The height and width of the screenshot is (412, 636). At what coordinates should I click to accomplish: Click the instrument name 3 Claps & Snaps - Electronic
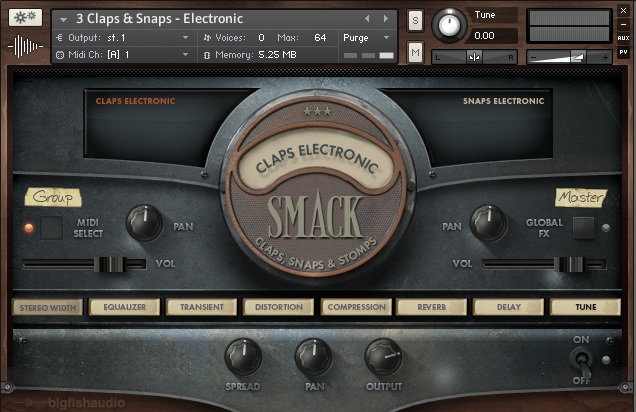click(x=160, y=19)
